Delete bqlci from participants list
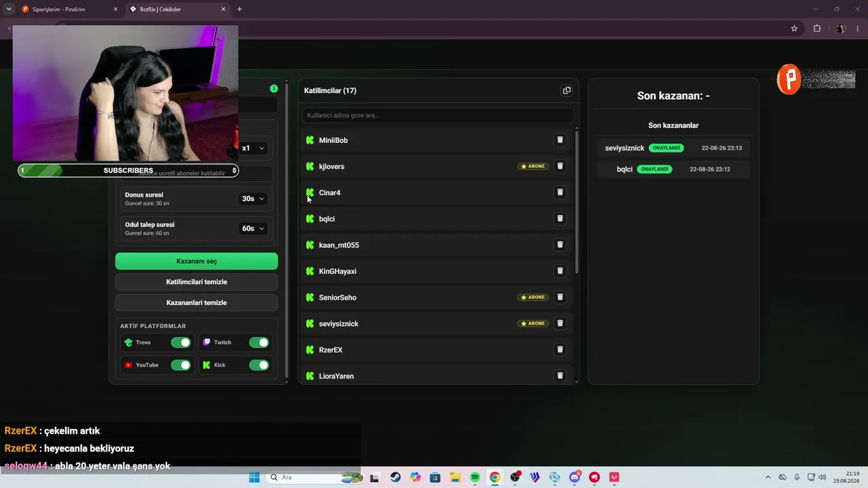868x488 pixels. (560, 218)
